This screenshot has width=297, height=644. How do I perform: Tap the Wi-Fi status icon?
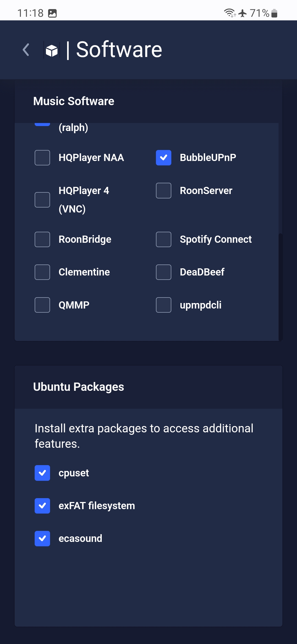click(230, 13)
